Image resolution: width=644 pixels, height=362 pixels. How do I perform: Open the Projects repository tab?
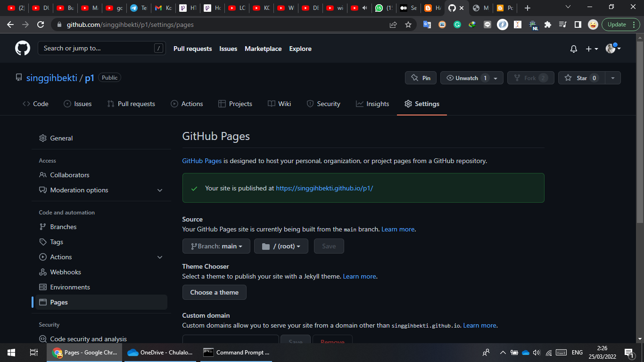point(235,104)
